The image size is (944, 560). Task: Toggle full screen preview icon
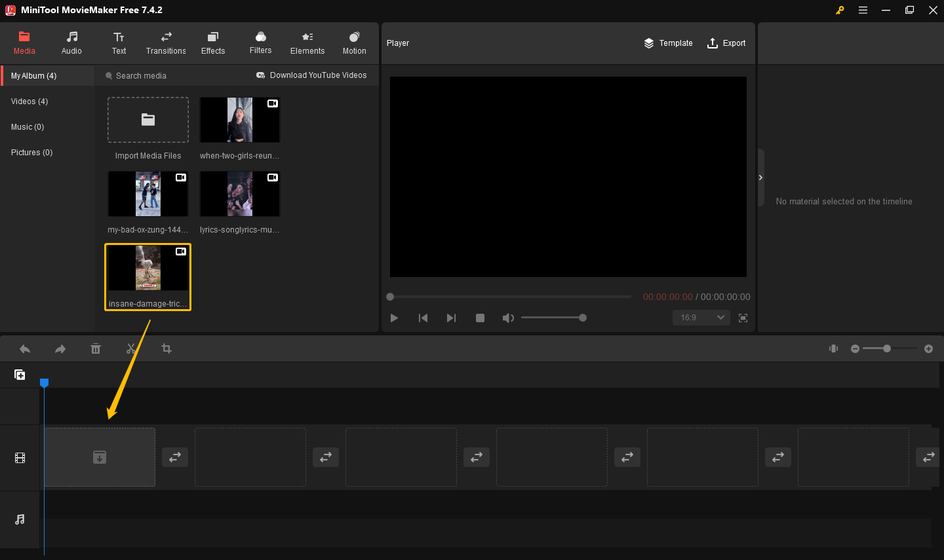click(x=743, y=318)
